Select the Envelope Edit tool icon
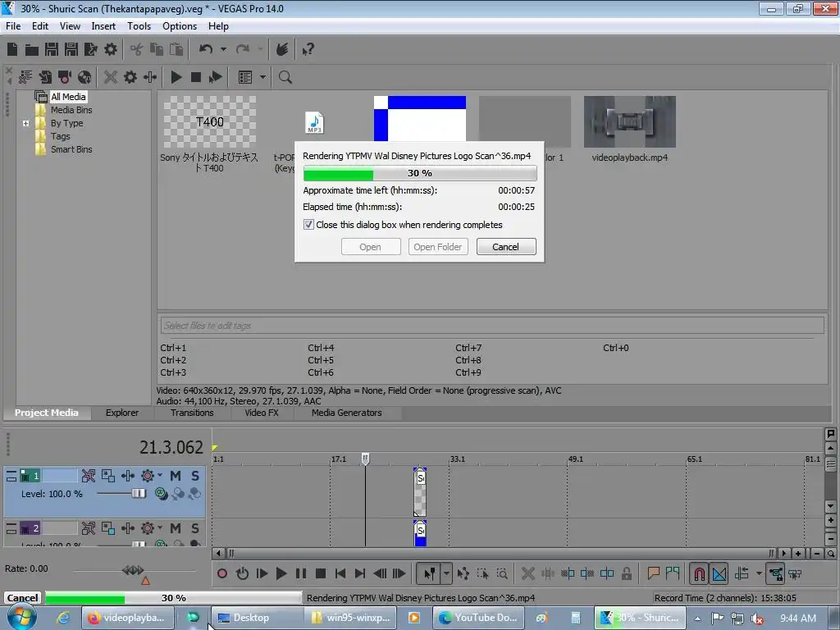 click(x=463, y=573)
